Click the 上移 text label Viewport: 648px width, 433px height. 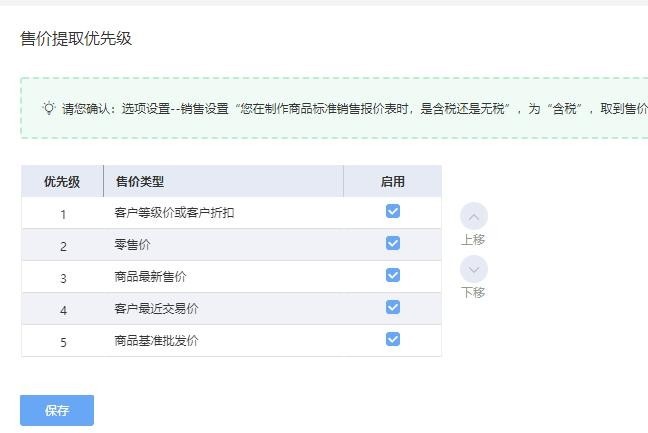473,240
